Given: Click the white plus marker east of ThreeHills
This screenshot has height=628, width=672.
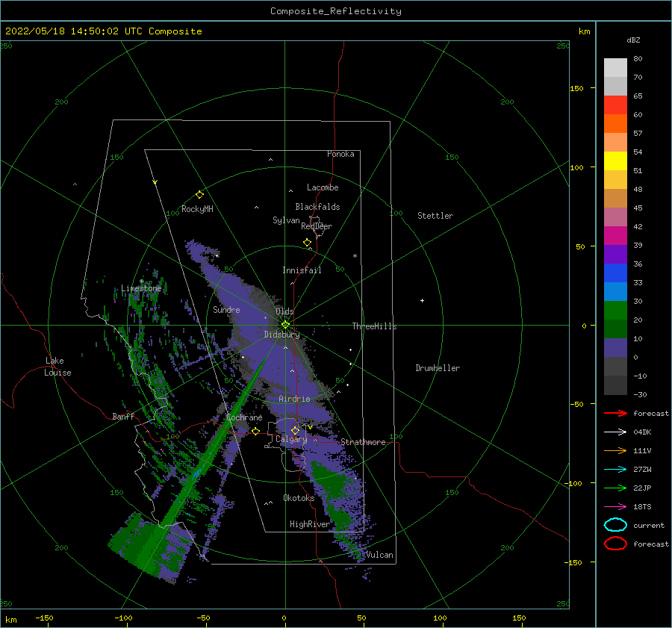Looking at the screenshot, I should [422, 300].
